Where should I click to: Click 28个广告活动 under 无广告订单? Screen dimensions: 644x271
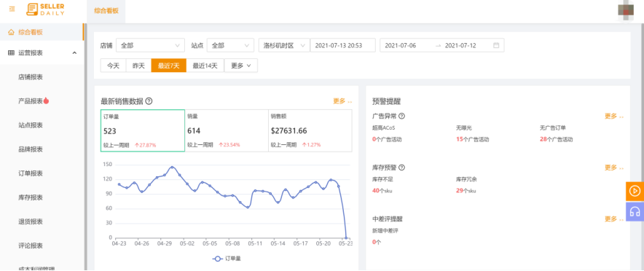pyautogui.click(x=556, y=140)
